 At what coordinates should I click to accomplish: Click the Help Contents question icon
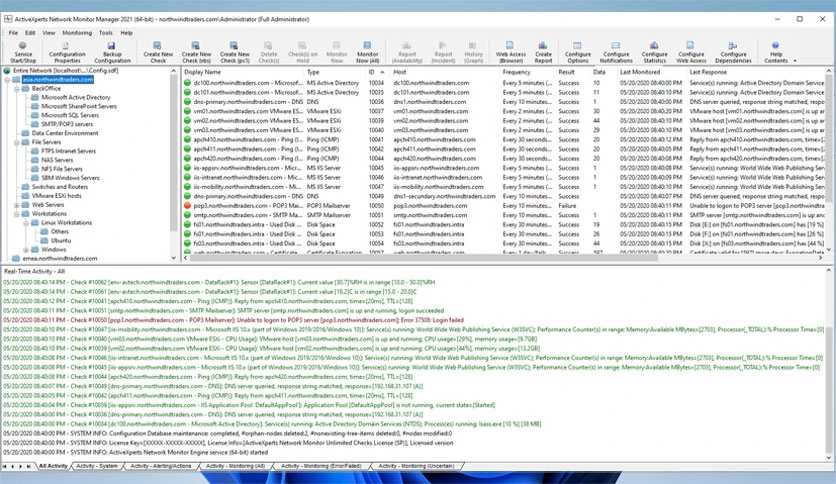point(775,46)
